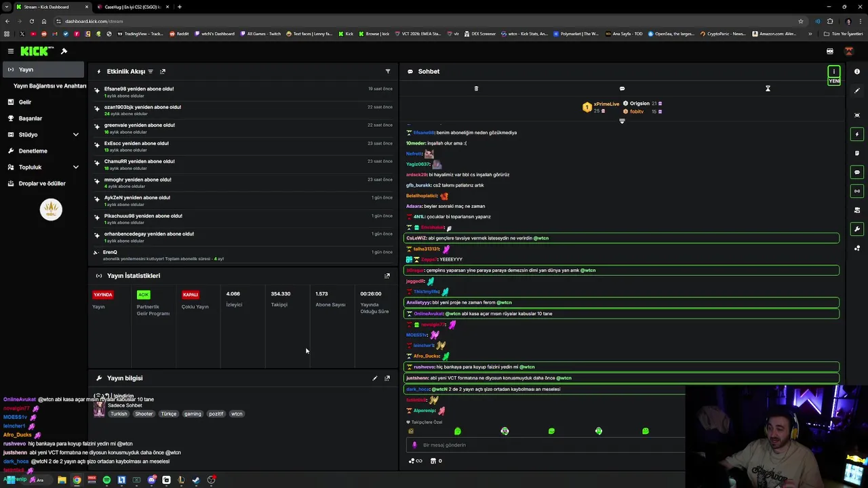Open the Etkinlik Akışı funnel filter

[388, 71]
